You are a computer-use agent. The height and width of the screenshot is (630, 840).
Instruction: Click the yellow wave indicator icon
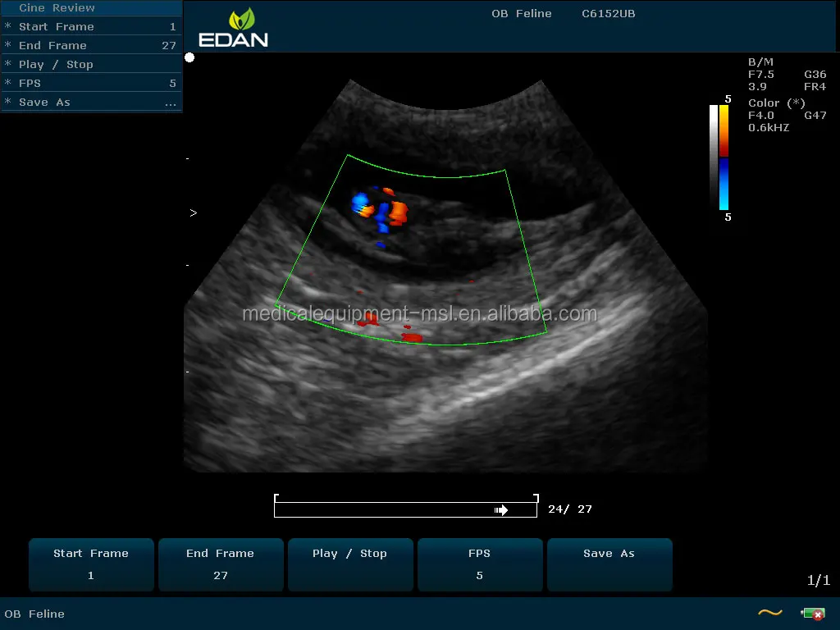(769, 611)
